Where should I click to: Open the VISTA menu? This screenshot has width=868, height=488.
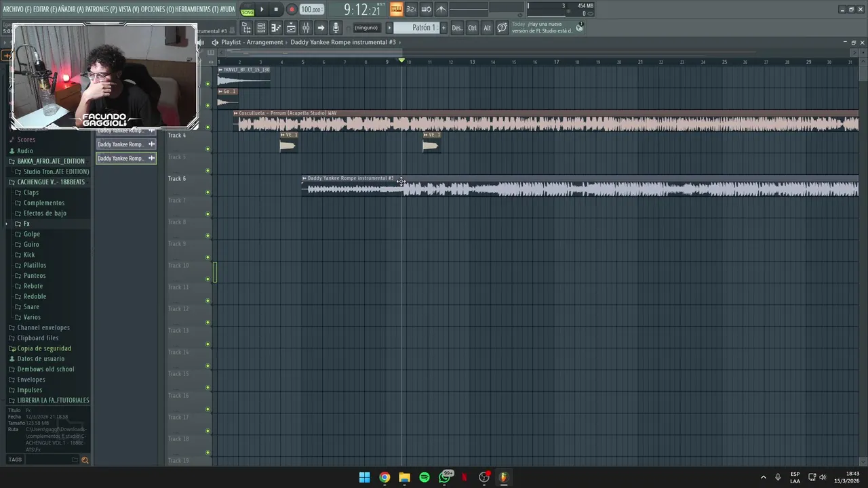[129, 9]
